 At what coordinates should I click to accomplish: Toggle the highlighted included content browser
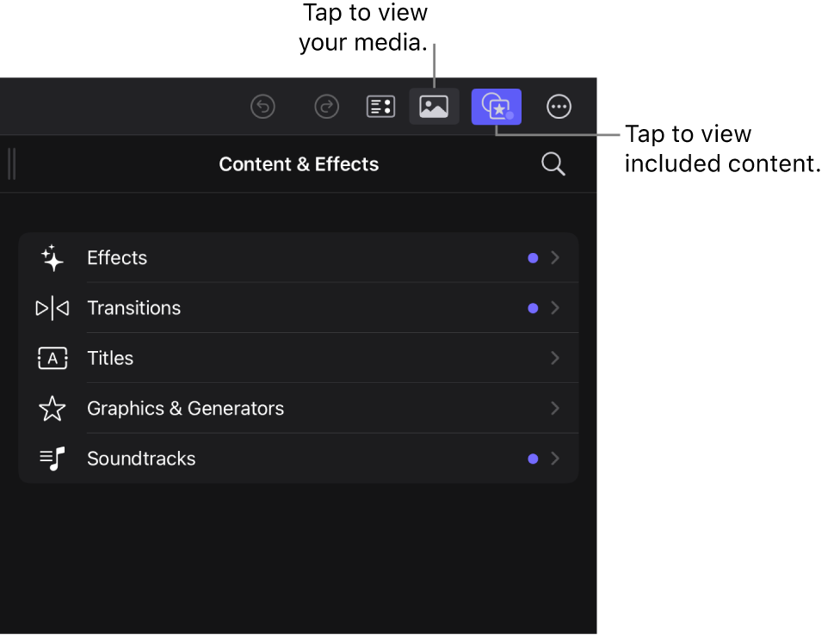[497, 106]
